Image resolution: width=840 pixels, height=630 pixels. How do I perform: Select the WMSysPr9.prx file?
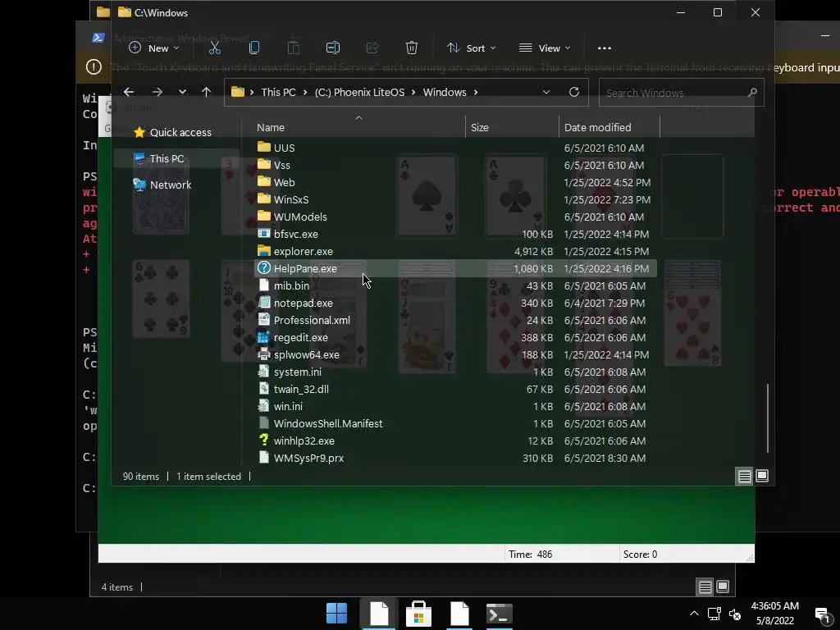click(454, 458)
